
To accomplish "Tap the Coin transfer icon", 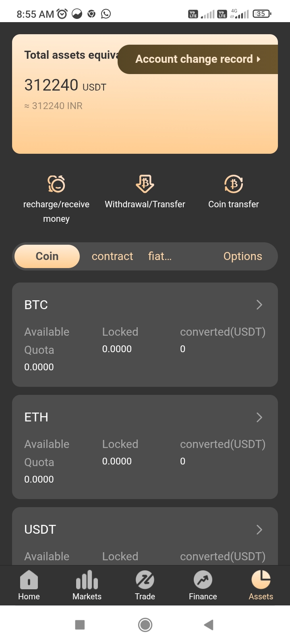I will pos(234,184).
